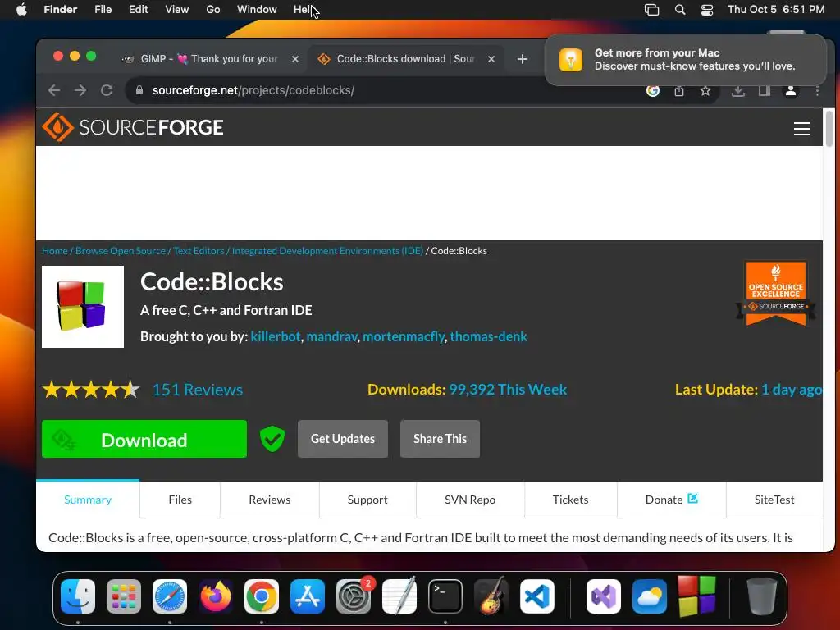This screenshot has width=840, height=630.
Task: Open the View menu in menu bar
Action: pyautogui.click(x=177, y=10)
